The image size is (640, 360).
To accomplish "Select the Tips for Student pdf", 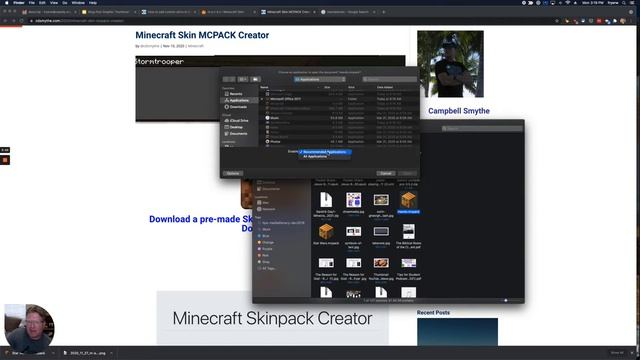I will pyautogui.click(x=409, y=263).
